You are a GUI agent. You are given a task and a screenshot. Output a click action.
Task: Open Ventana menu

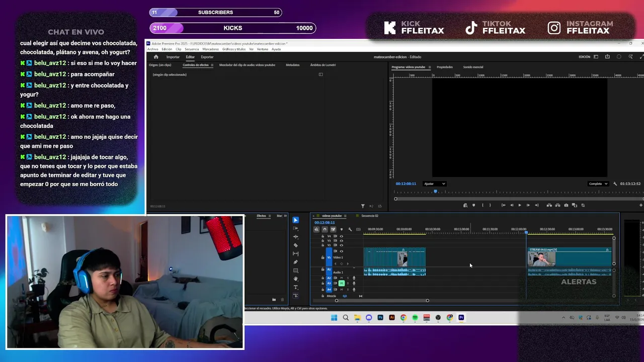[x=262, y=49]
